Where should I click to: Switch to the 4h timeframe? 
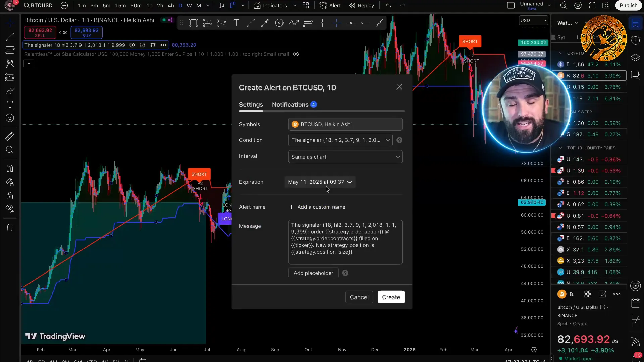pyautogui.click(x=171, y=5)
